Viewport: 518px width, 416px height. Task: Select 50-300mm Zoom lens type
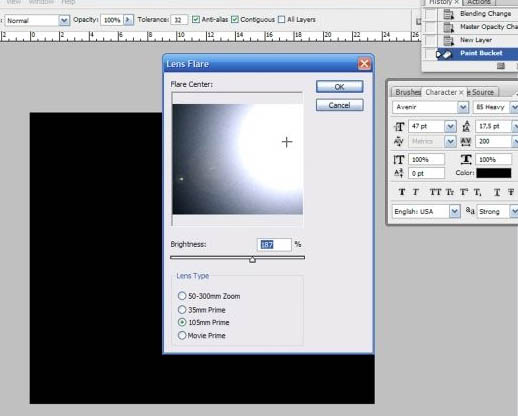point(182,296)
